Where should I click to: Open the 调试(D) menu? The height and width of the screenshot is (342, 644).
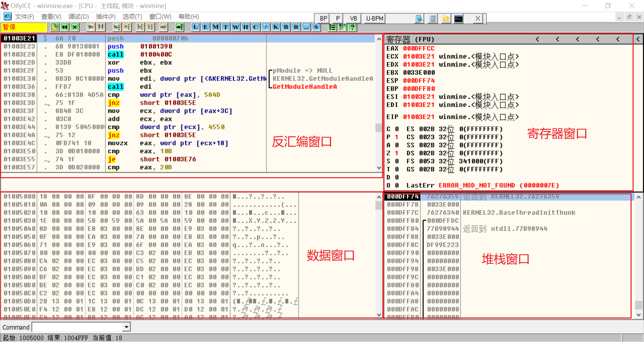coord(78,17)
